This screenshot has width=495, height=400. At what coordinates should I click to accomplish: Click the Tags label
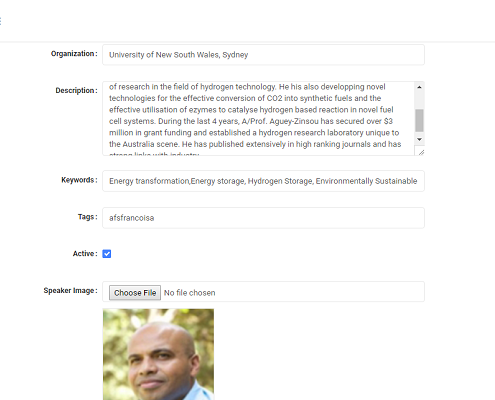(x=88, y=217)
